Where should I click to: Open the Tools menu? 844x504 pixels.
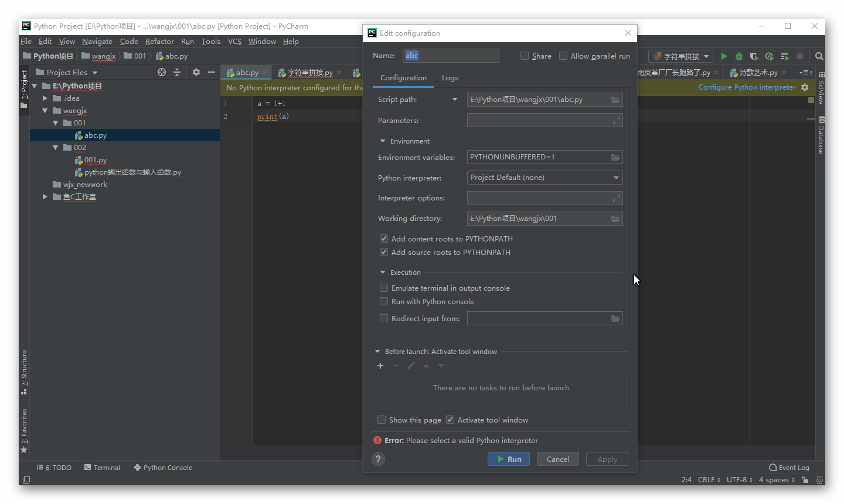(x=210, y=42)
